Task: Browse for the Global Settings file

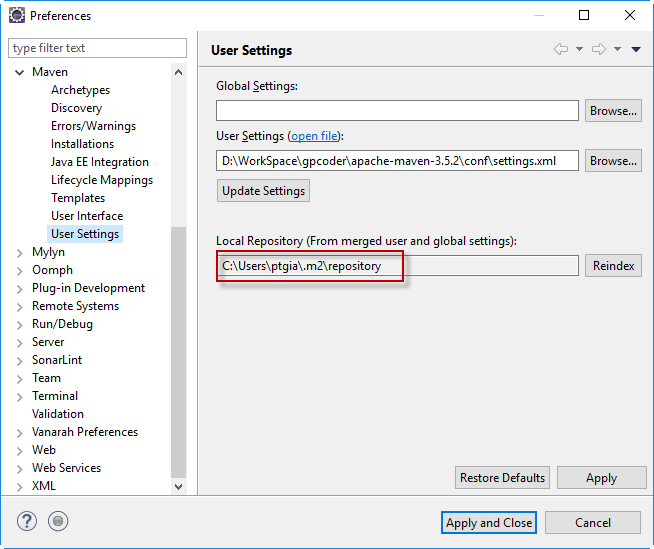Action: tap(613, 111)
